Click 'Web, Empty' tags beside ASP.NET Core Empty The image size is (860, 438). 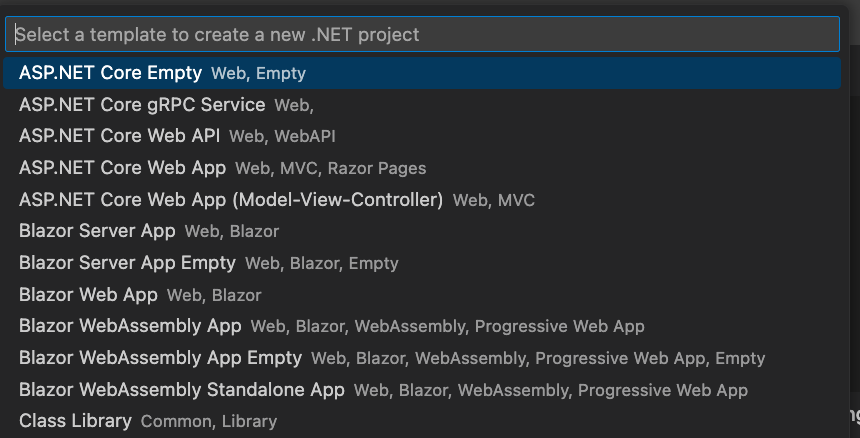pyautogui.click(x=259, y=74)
